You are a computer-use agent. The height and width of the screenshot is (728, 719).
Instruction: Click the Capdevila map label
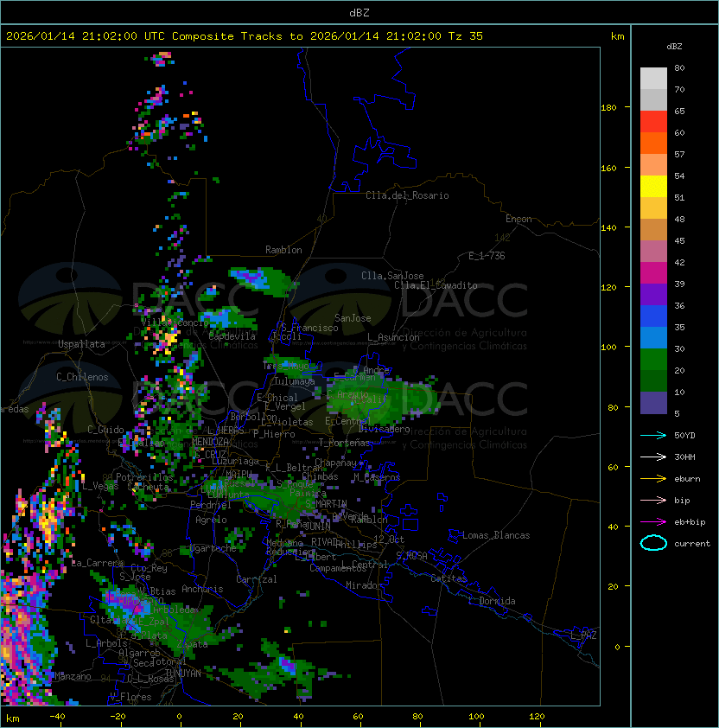(232, 335)
